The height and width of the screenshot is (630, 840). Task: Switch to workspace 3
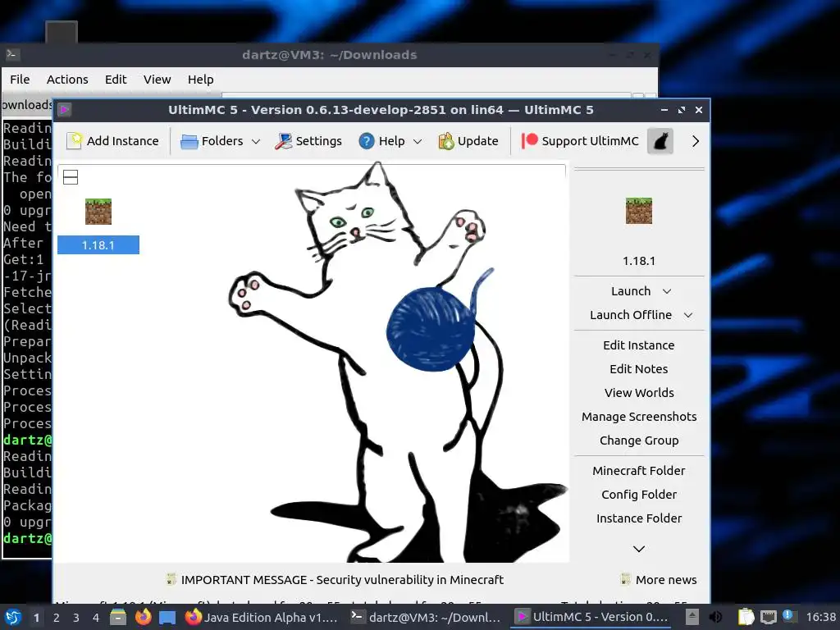point(76,618)
